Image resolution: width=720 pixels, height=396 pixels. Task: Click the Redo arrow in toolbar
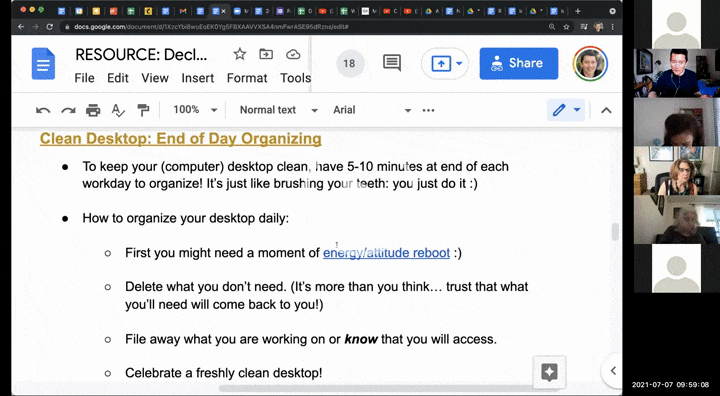point(68,110)
